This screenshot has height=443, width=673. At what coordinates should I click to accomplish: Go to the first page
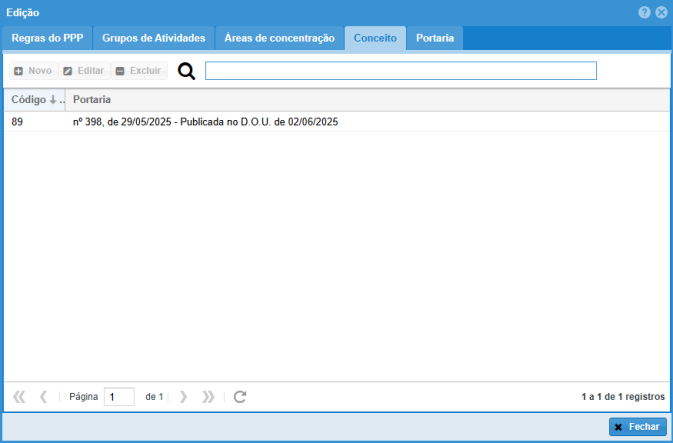tap(19, 397)
